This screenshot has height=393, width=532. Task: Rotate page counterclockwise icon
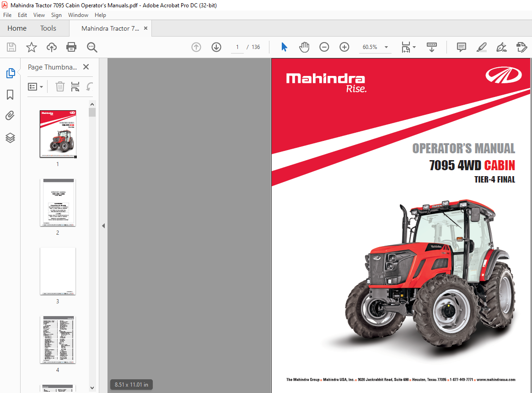click(89, 86)
